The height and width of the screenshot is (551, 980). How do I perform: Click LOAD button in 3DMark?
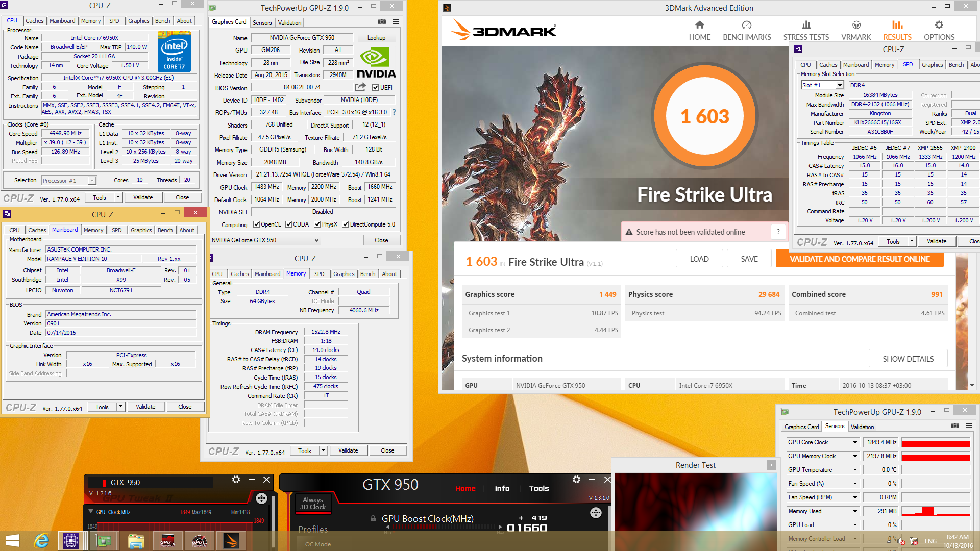click(699, 259)
